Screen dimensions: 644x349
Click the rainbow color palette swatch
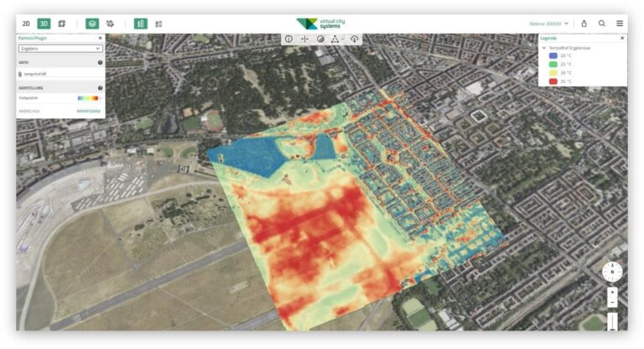87,98
